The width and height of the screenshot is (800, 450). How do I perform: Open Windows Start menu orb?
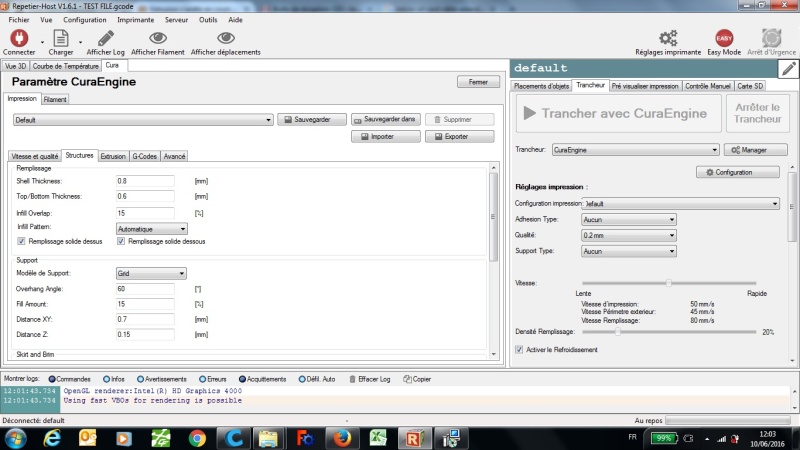click(15, 438)
